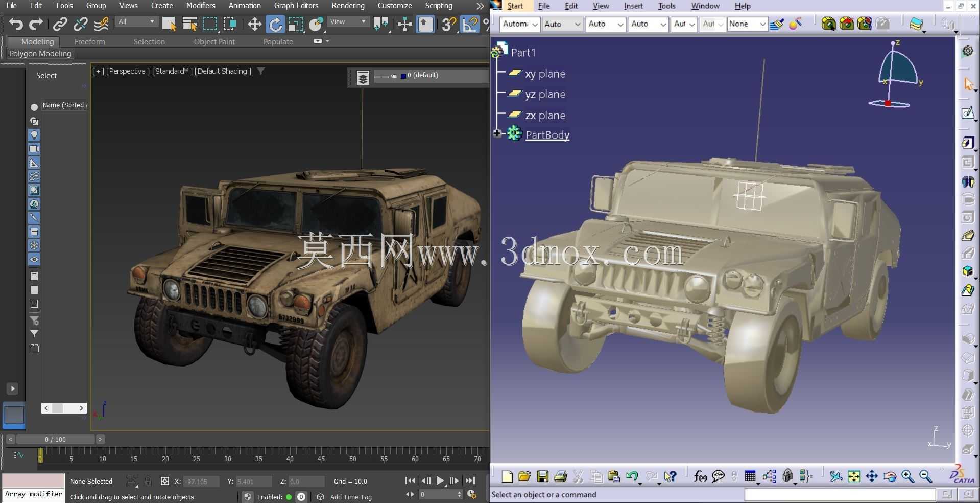Toggle display of lights in Scene Explorer
Screen dimensions: 980x503
click(34, 135)
